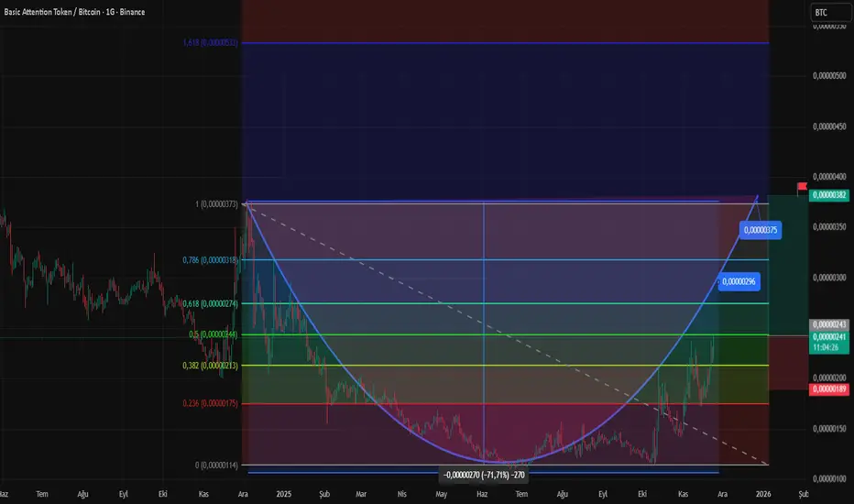Click the 0,00000375 blue price callout
Viewport: 854px width, 504px height.
761,230
